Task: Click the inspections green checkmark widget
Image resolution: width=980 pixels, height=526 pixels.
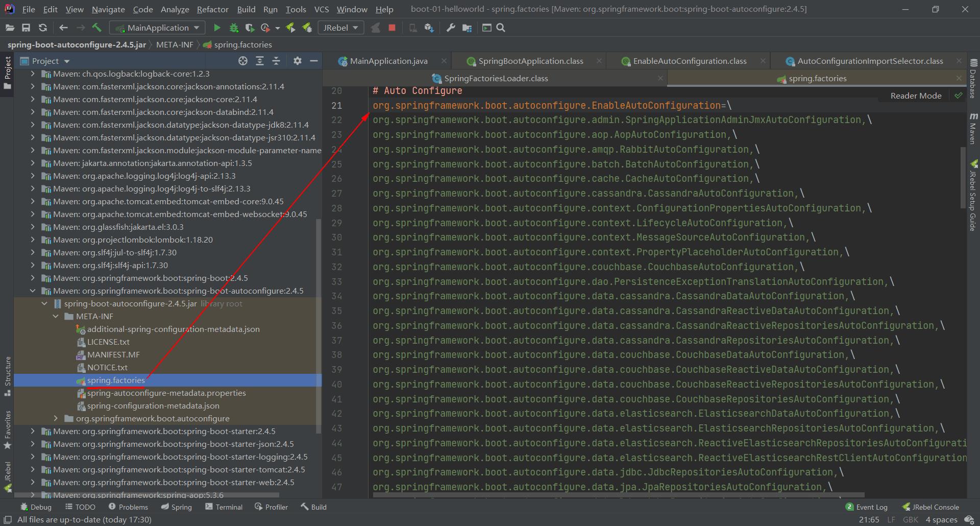Action: coord(958,95)
